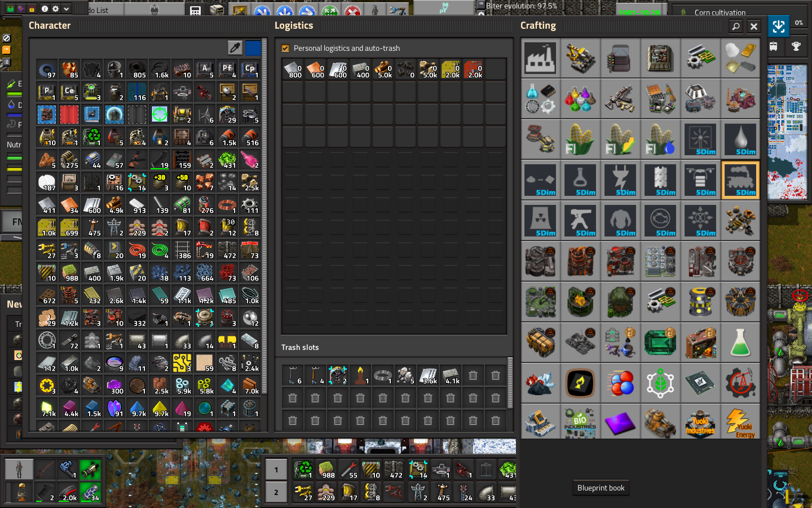Click the green arrows icon in top toolbar
This screenshot has width=812, height=508.
coord(330,11)
